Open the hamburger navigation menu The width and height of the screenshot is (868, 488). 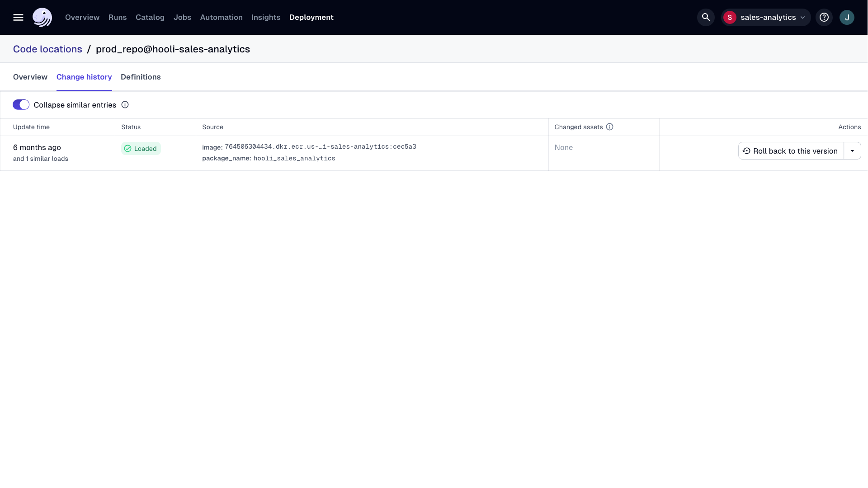pos(18,17)
